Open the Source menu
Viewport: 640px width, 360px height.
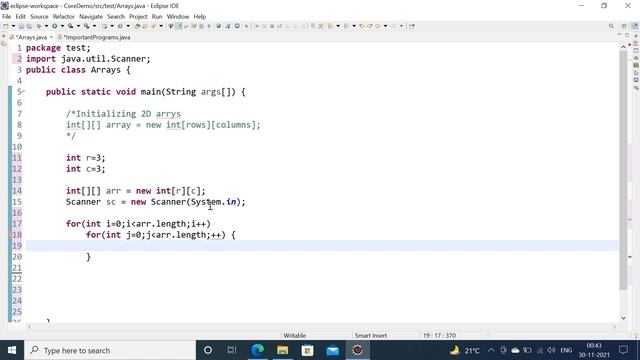coord(39,17)
